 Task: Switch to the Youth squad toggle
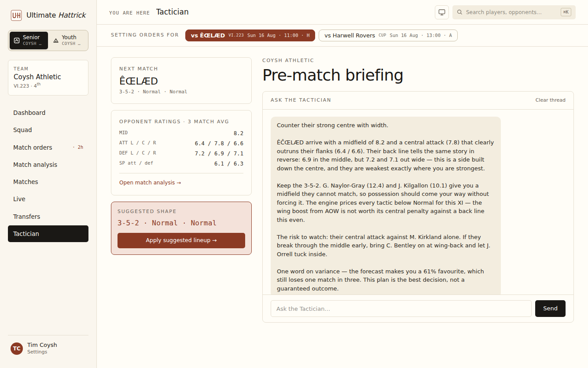(68, 40)
